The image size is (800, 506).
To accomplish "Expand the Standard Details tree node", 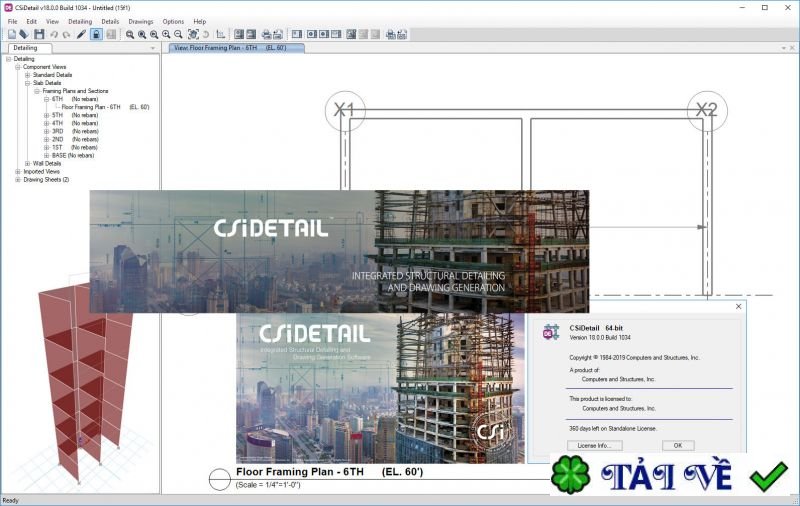I will pyautogui.click(x=28, y=75).
